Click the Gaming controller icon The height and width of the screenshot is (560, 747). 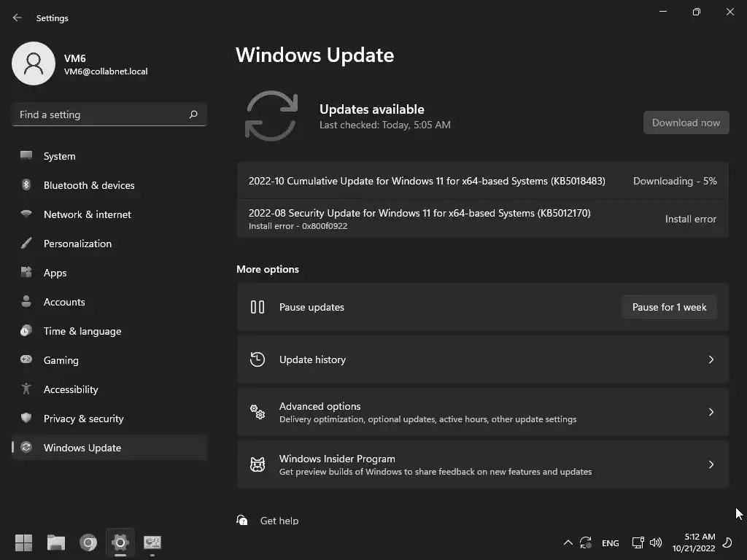coord(26,359)
